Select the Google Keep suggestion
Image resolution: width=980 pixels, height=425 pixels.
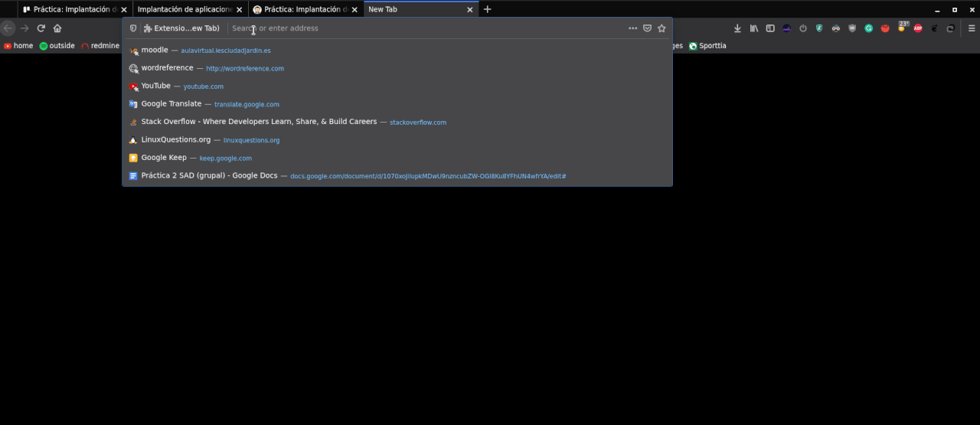pyautogui.click(x=397, y=158)
